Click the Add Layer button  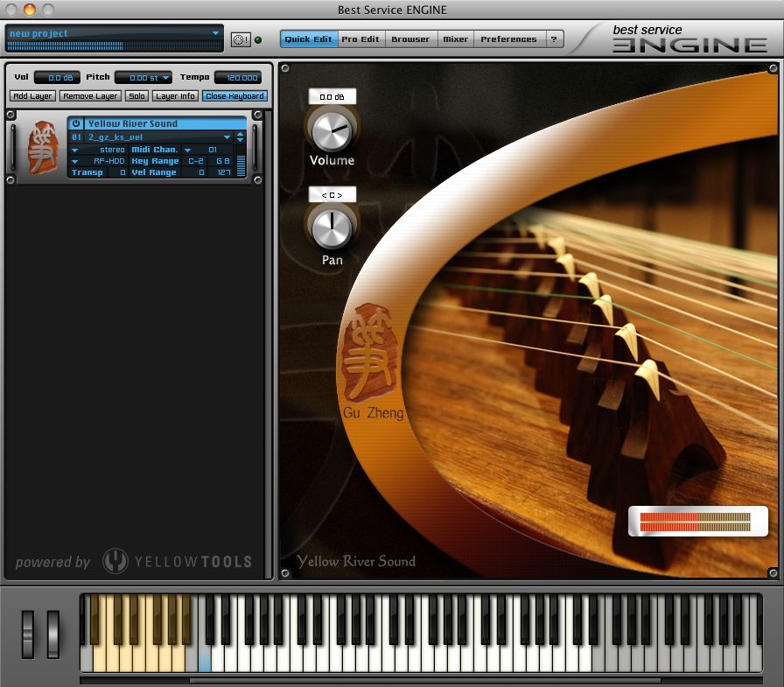pyautogui.click(x=32, y=96)
